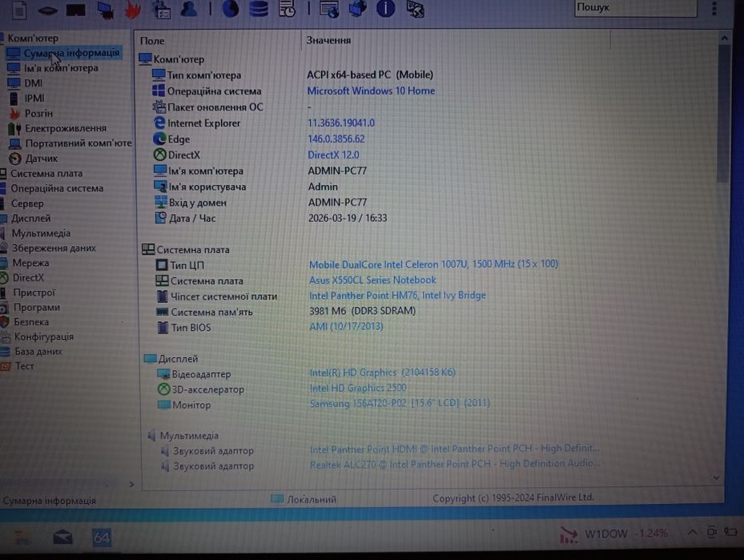The image size is (744, 560).
Task: Open the Microsoft Windows 10 Home link
Action: tap(371, 91)
